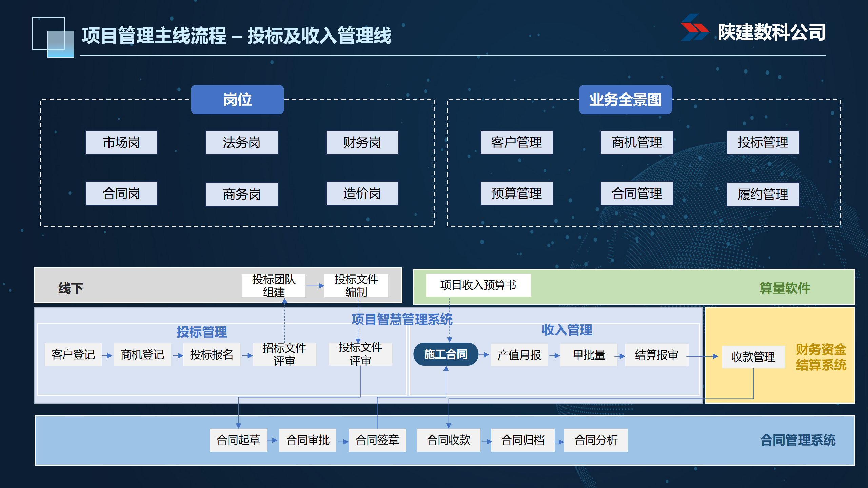Click the 客户登记 process step
The width and height of the screenshot is (868, 488).
73,354
